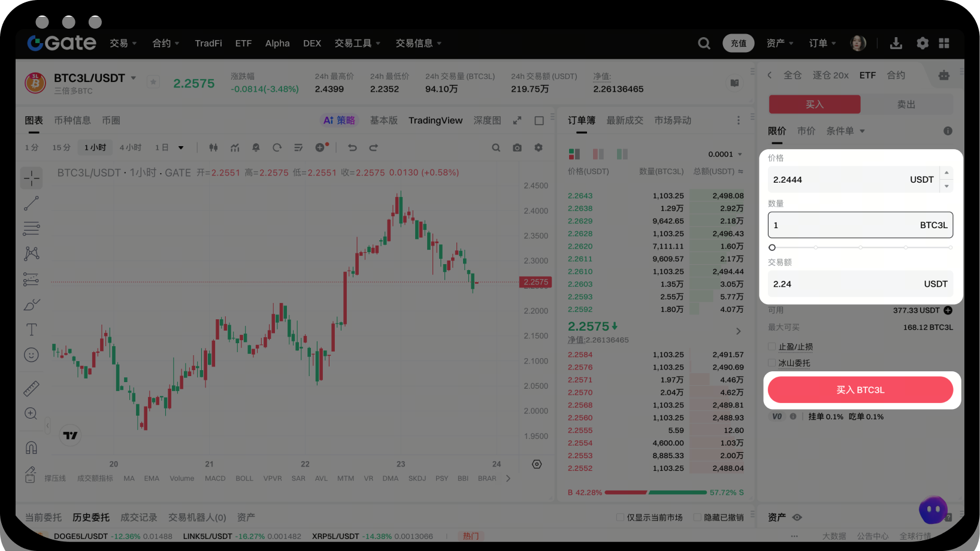980x551 pixels.
Task: Click the order amount percentage slider handle
Action: [772, 247]
